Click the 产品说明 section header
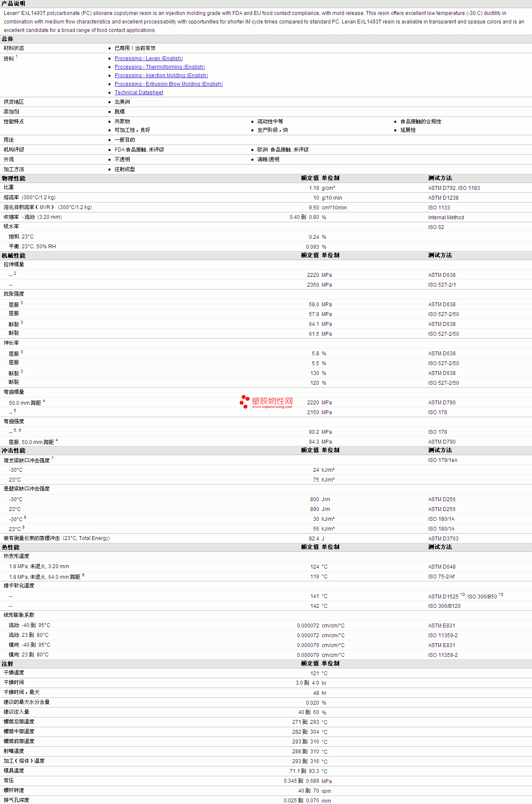 (13, 3)
